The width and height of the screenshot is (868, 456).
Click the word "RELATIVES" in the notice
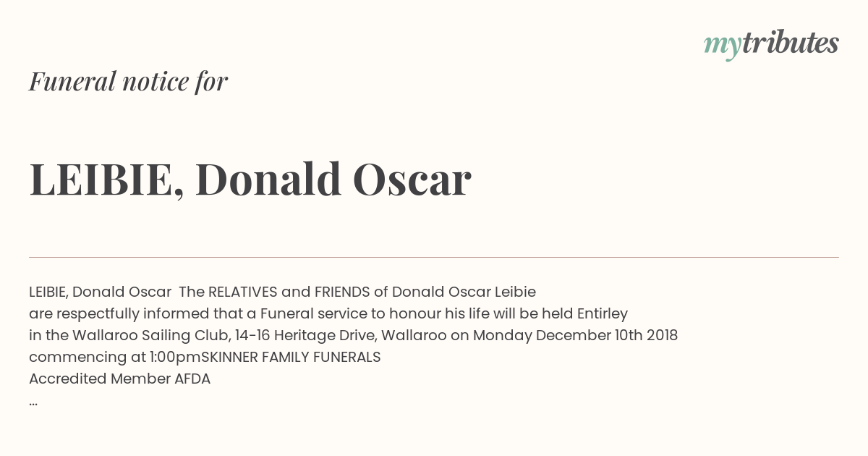coord(243,292)
